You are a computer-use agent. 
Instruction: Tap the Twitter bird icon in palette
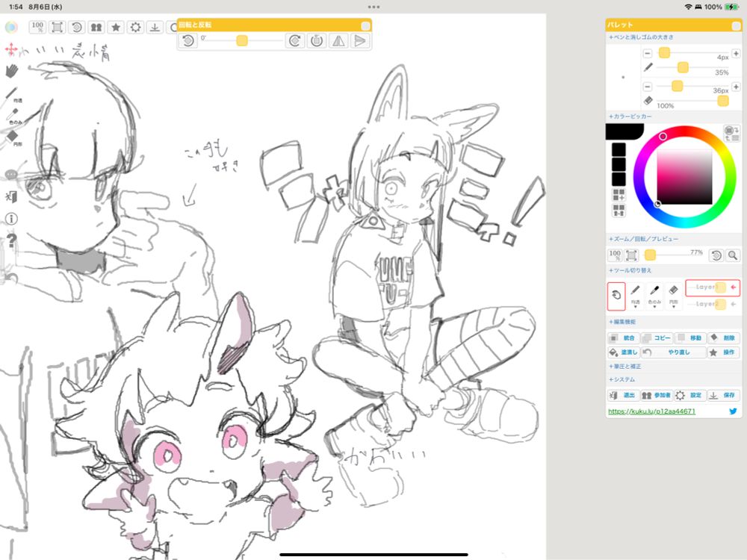point(734,411)
